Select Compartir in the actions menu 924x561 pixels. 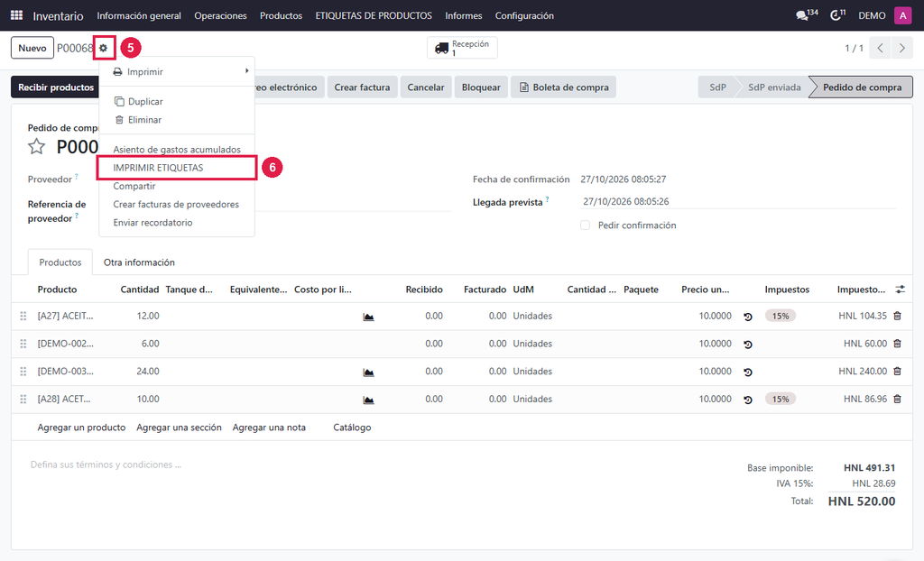coord(177,186)
